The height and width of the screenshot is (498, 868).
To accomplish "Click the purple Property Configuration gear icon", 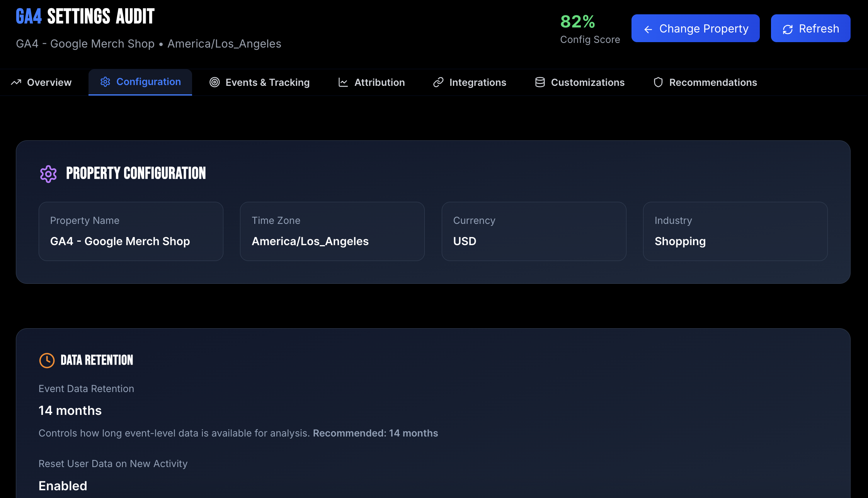I will pyautogui.click(x=48, y=174).
